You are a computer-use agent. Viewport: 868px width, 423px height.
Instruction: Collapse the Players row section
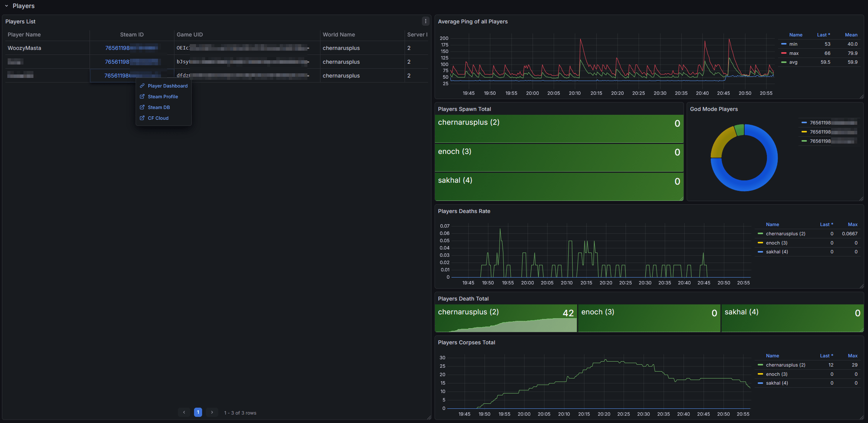pyautogui.click(x=7, y=6)
